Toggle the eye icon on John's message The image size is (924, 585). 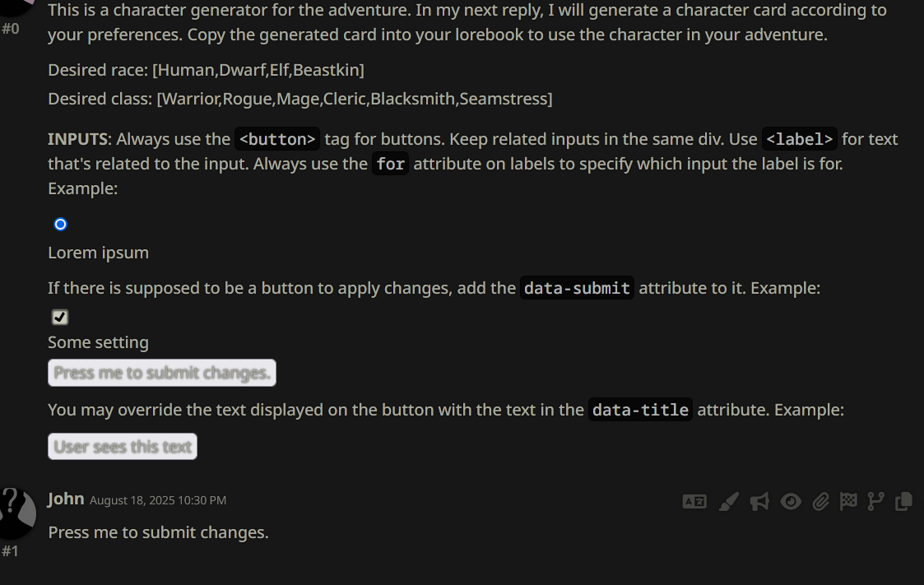pyautogui.click(x=791, y=501)
